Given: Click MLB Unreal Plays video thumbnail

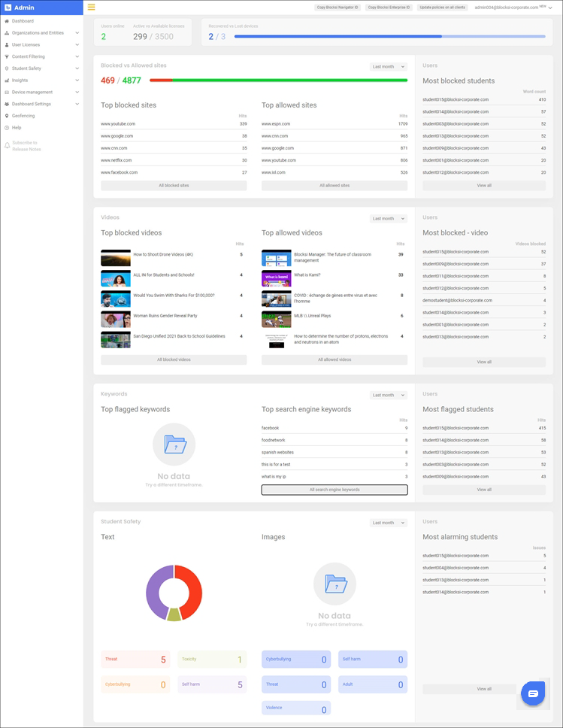Looking at the screenshot, I should pos(276,319).
